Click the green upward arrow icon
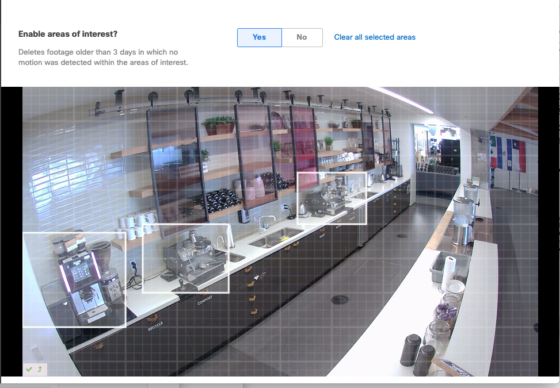The height and width of the screenshot is (388, 560). pos(40,369)
